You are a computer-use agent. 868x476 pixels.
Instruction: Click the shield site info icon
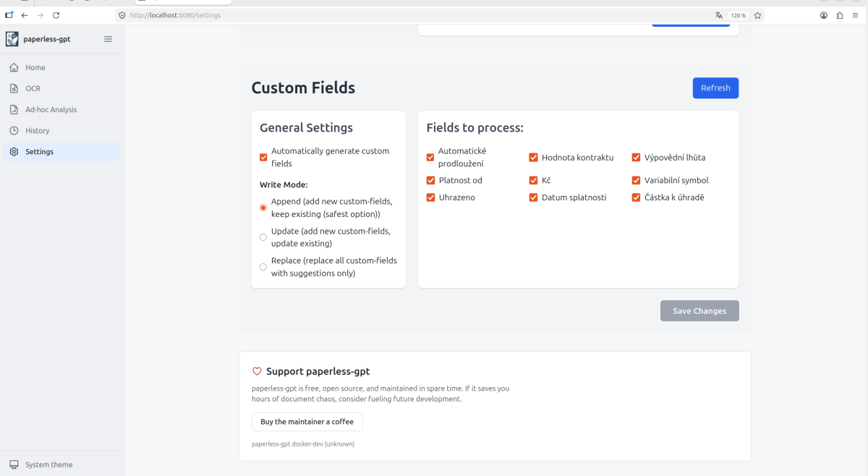pos(122,15)
